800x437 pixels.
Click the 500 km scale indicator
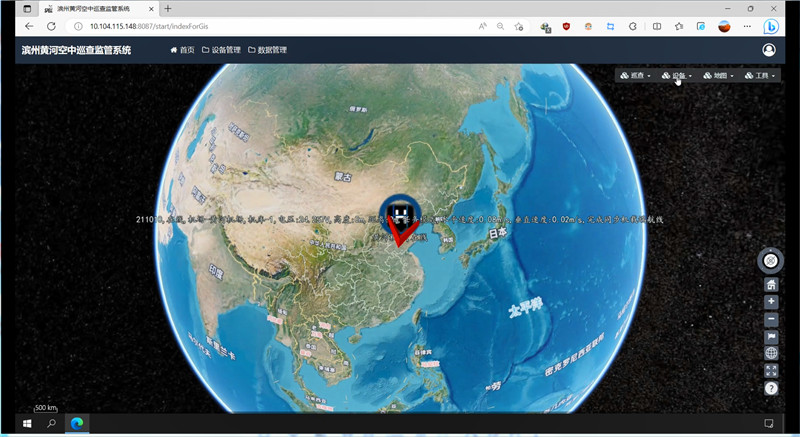[46, 408]
